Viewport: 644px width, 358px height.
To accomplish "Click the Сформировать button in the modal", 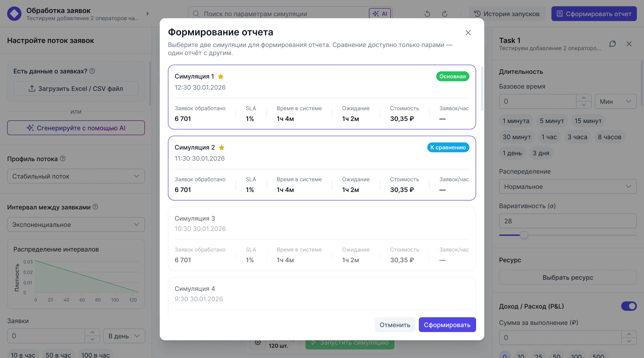I will pyautogui.click(x=447, y=324).
